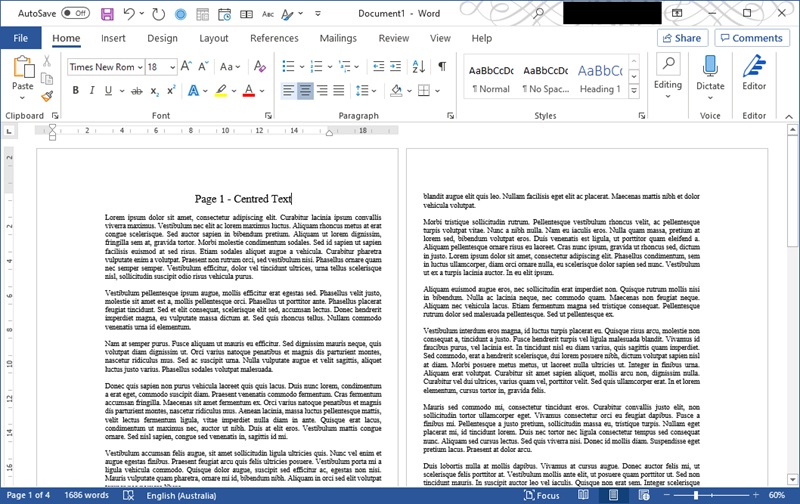Click the tab selector at ruler corner
Screen dimensions: 800x504
tap(9, 132)
